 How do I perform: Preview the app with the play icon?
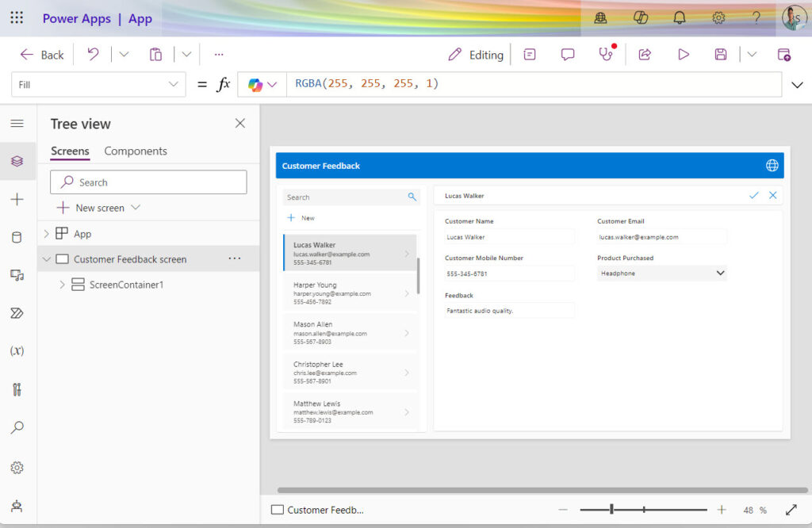[684, 54]
